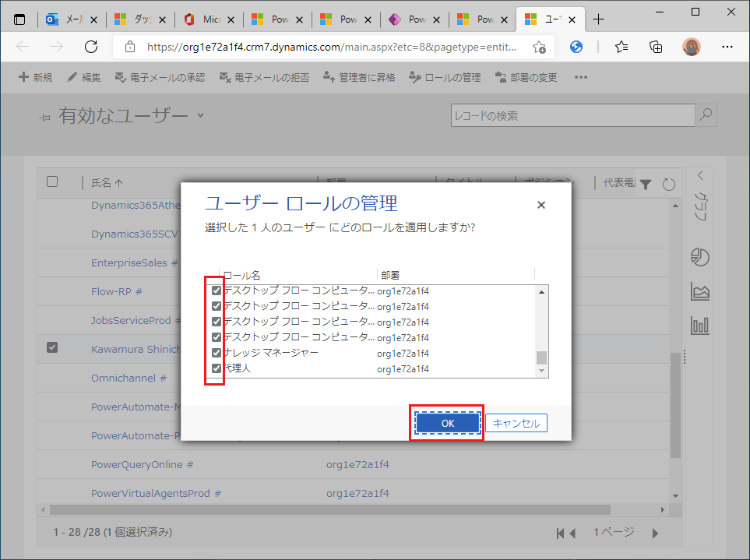This screenshot has width=750, height=560.
Task: Click the レコードの検索 search field
Action: pyautogui.click(x=572, y=115)
